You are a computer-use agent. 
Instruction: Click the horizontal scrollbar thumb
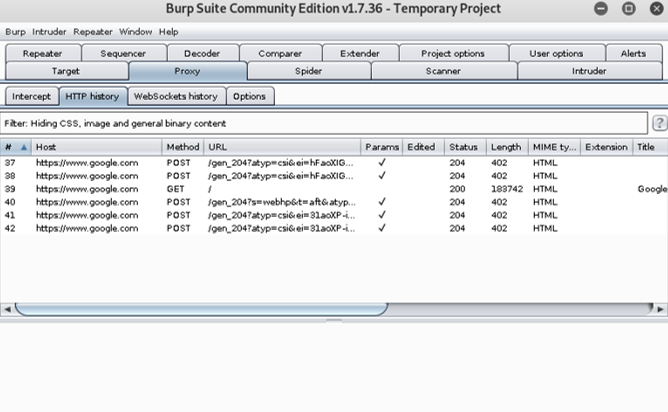pos(202,309)
